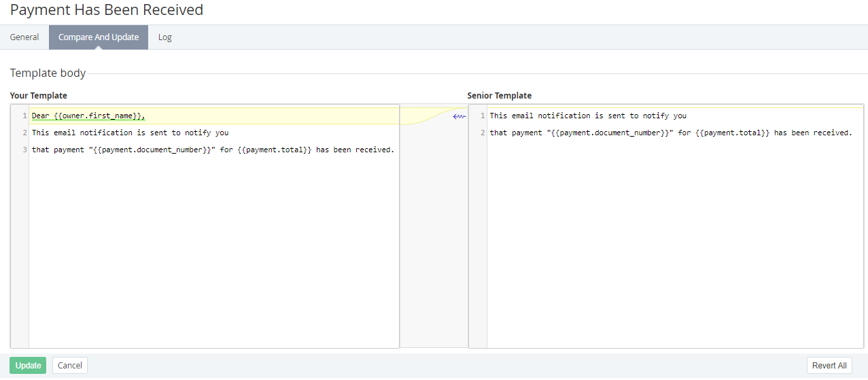Click the merge arrow icon between templates
This screenshot has height=380, width=868.
[459, 116]
